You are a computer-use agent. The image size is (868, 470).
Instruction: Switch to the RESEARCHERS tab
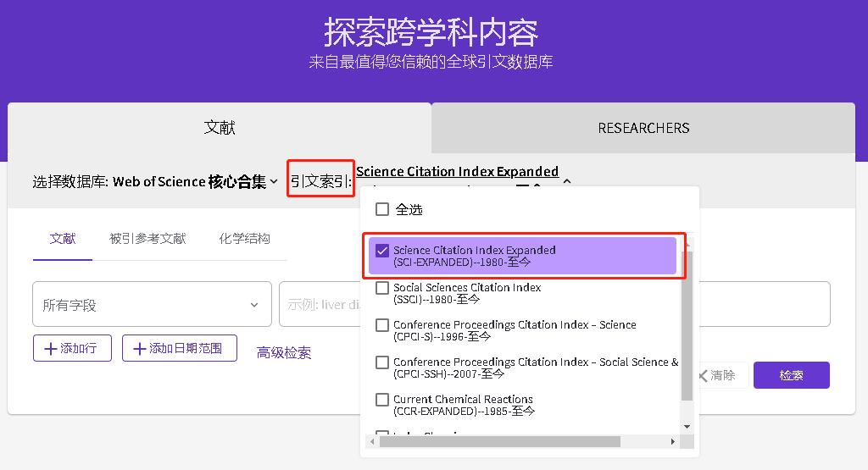[643, 128]
